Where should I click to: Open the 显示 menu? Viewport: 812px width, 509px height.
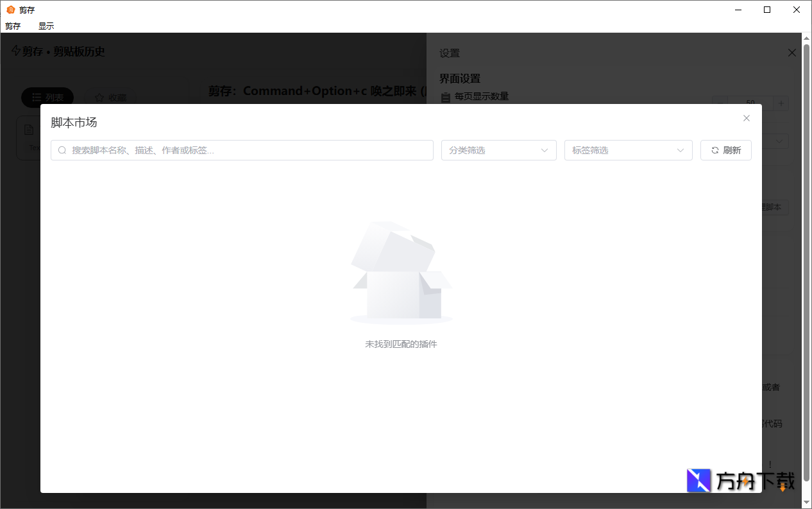[45, 26]
